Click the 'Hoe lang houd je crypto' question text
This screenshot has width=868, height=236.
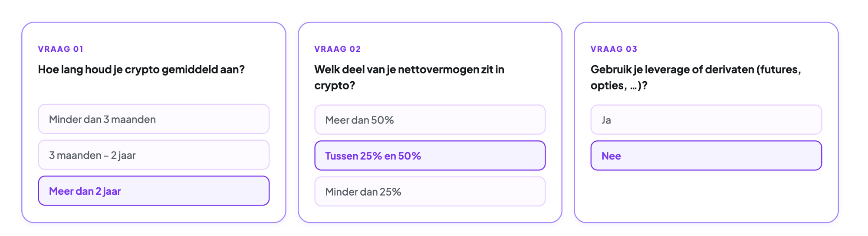(141, 70)
